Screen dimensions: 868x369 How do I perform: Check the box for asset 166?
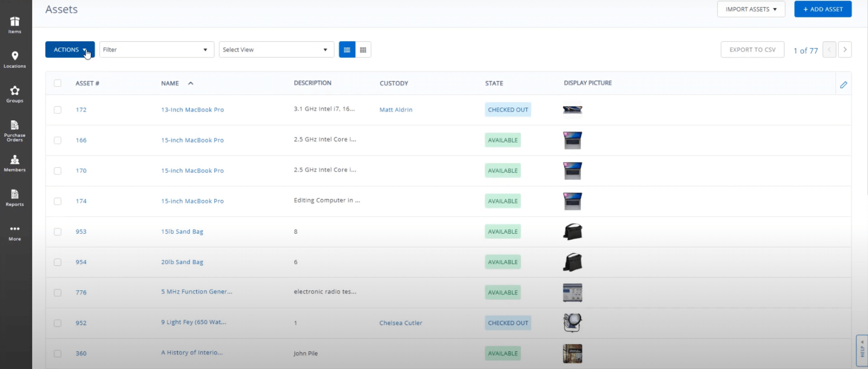[x=57, y=140]
